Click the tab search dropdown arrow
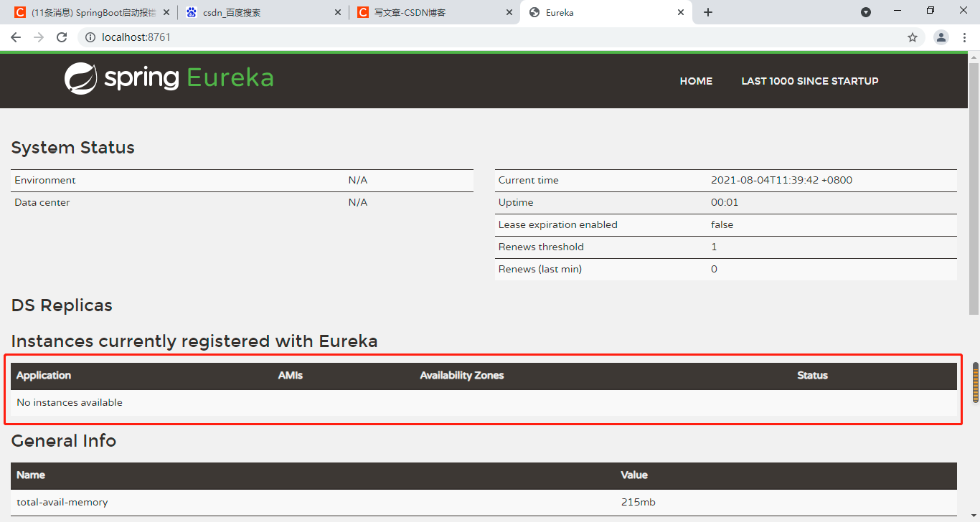 (866, 12)
